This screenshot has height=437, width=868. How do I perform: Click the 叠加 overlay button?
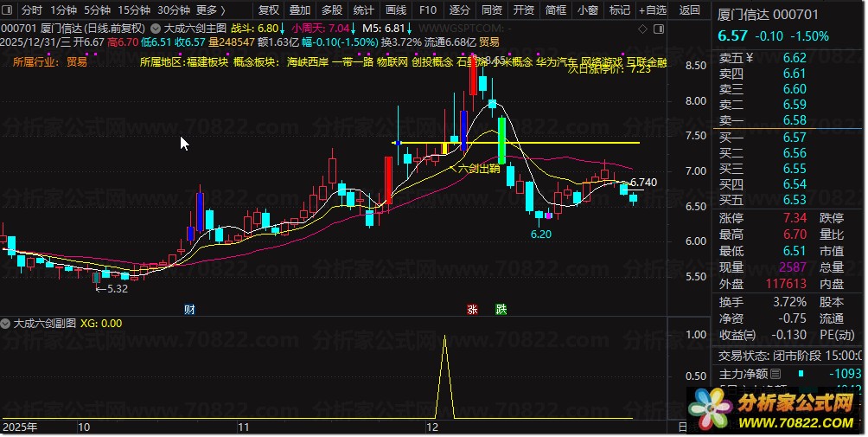(300, 10)
